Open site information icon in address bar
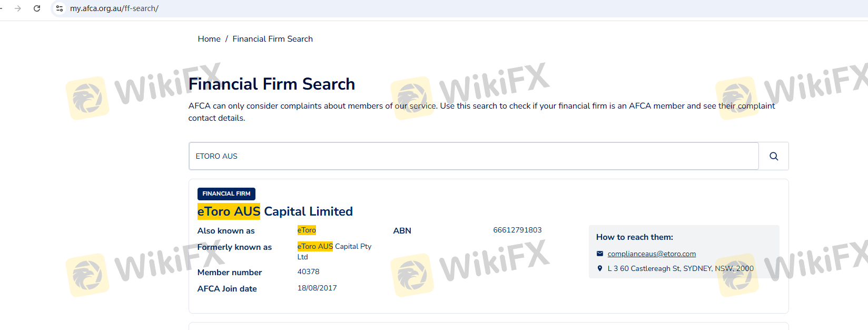The width and height of the screenshot is (868, 330). tap(60, 8)
